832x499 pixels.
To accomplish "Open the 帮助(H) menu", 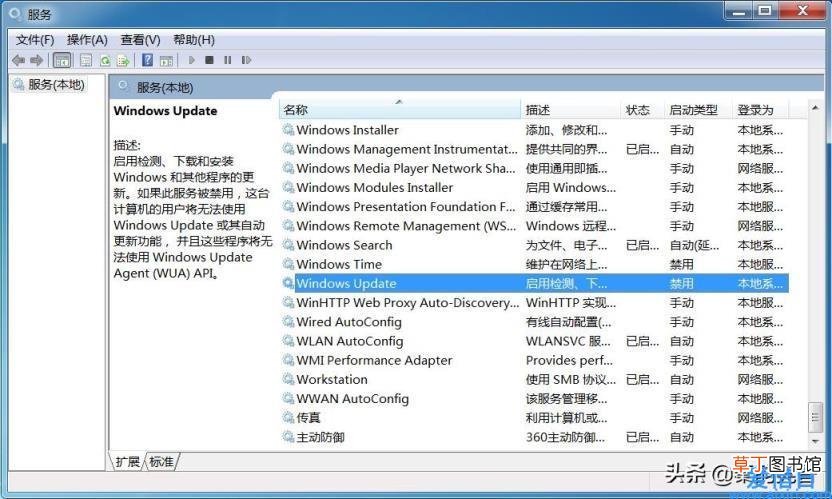I will (x=194, y=40).
